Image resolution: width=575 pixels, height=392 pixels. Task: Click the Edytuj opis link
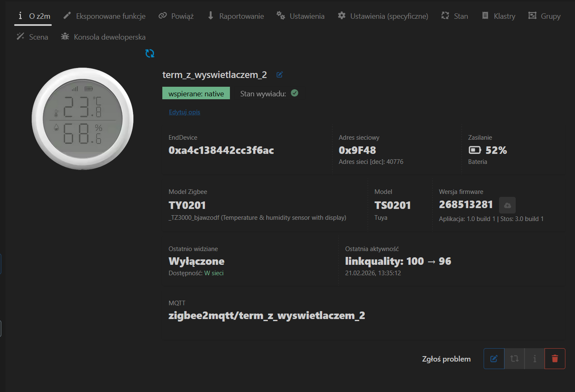click(x=184, y=112)
